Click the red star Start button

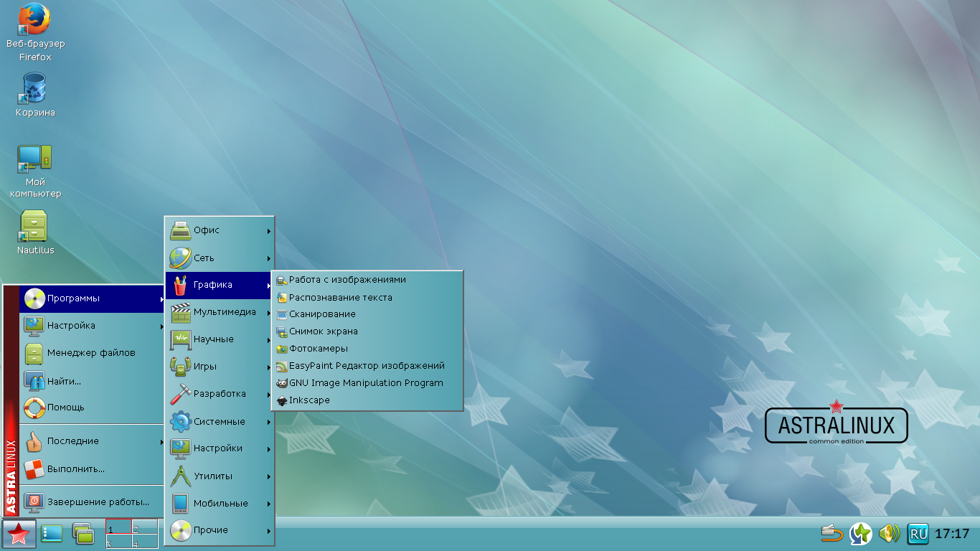pyautogui.click(x=18, y=533)
